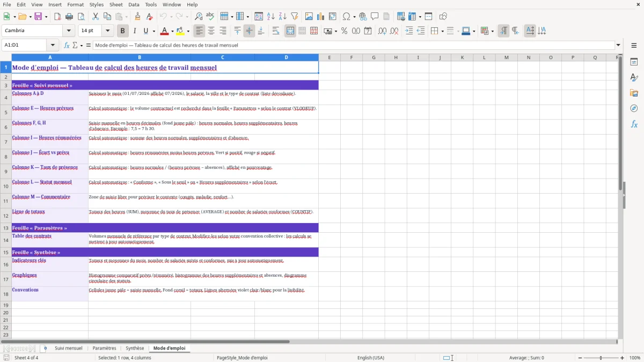Expand the 14 pt font size dropdown
644x362 pixels.
(107, 31)
